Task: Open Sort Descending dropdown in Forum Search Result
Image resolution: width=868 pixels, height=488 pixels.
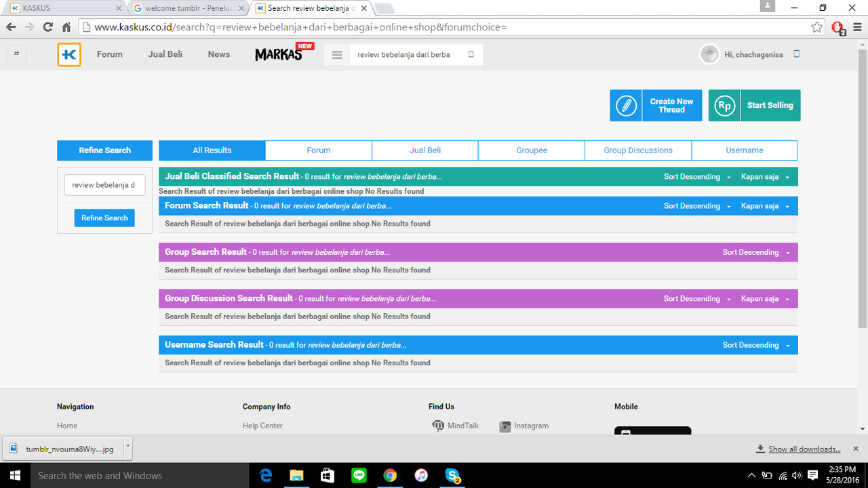Action: pyautogui.click(x=697, y=206)
